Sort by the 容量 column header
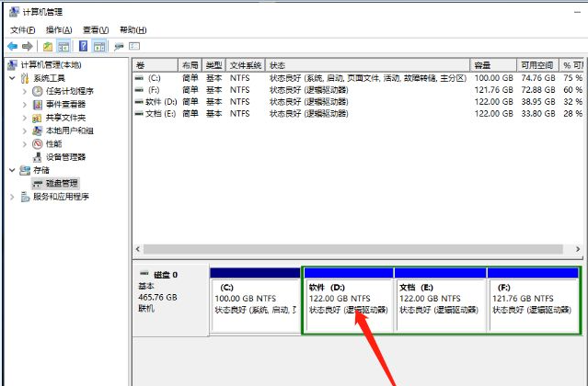This screenshot has height=386, width=588. pos(493,65)
